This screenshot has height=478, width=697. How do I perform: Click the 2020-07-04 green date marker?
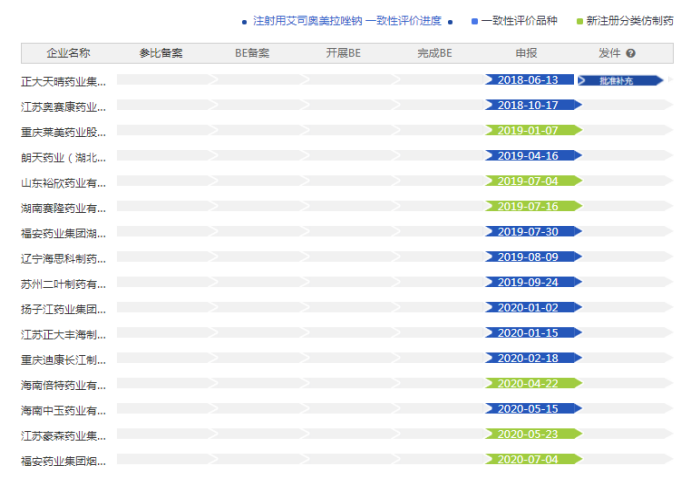[530, 460]
